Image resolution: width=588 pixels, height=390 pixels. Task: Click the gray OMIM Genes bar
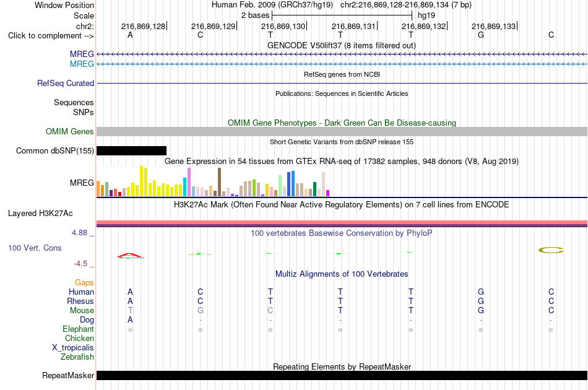click(x=342, y=132)
